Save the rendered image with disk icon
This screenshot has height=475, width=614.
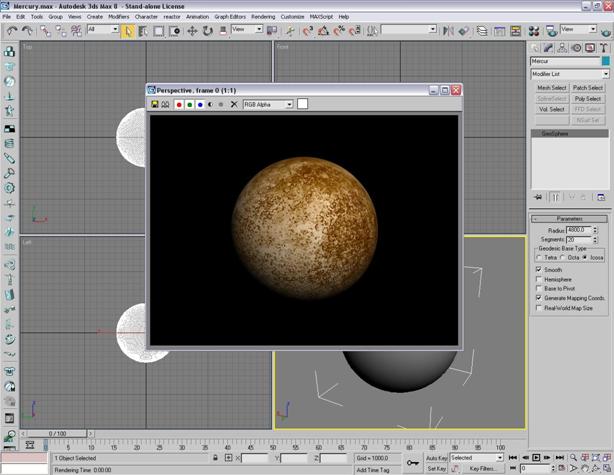coord(155,104)
